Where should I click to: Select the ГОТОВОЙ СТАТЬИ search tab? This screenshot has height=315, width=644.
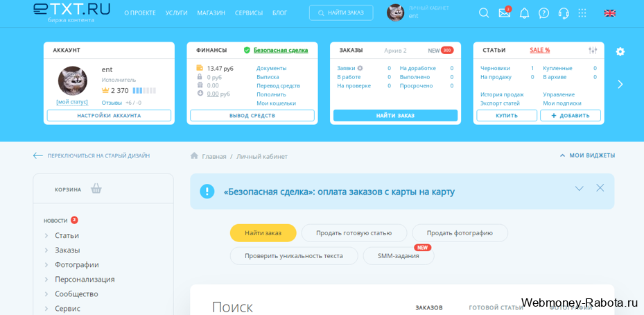(496, 307)
